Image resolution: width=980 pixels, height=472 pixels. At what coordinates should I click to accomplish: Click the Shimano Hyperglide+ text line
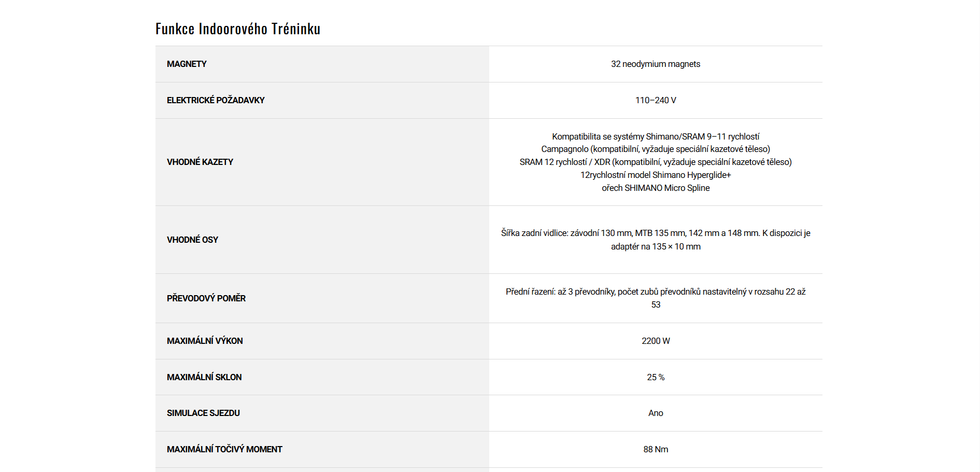coord(655,175)
